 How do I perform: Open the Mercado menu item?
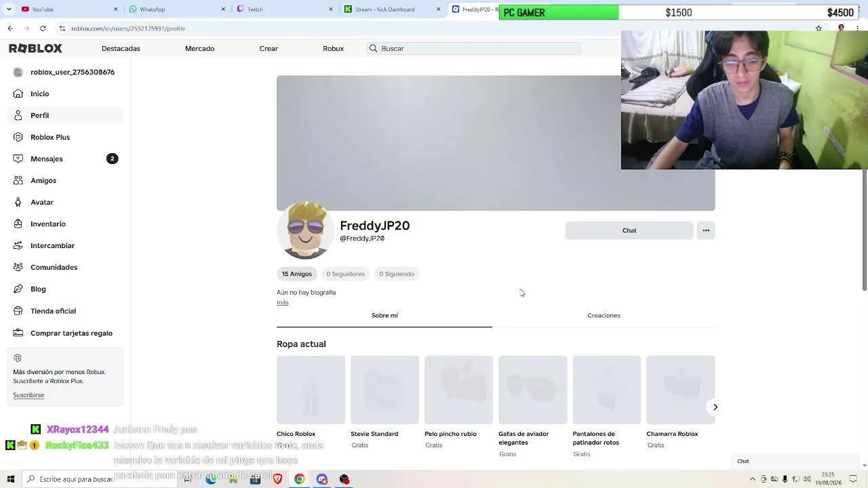[x=199, y=48]
